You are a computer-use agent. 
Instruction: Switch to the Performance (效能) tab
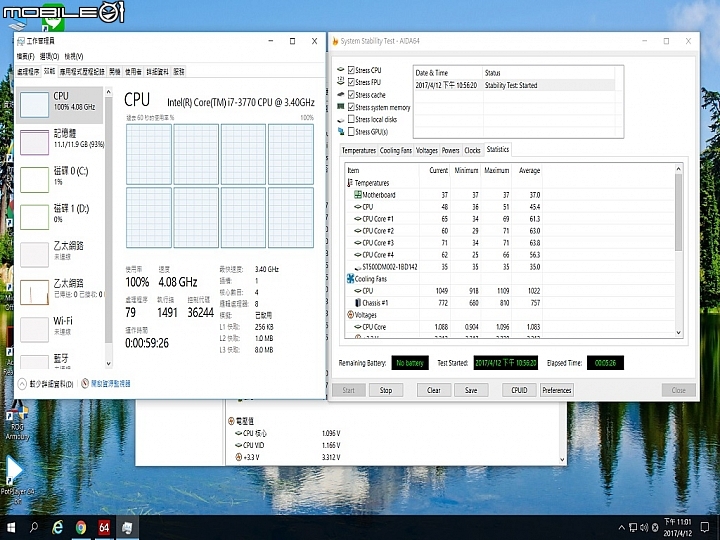click(49, 71)
